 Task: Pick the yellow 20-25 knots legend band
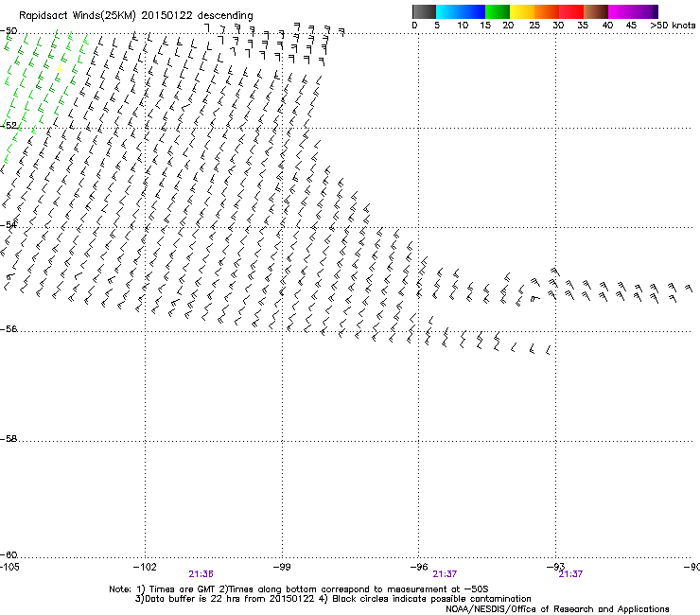coord(522,11)
